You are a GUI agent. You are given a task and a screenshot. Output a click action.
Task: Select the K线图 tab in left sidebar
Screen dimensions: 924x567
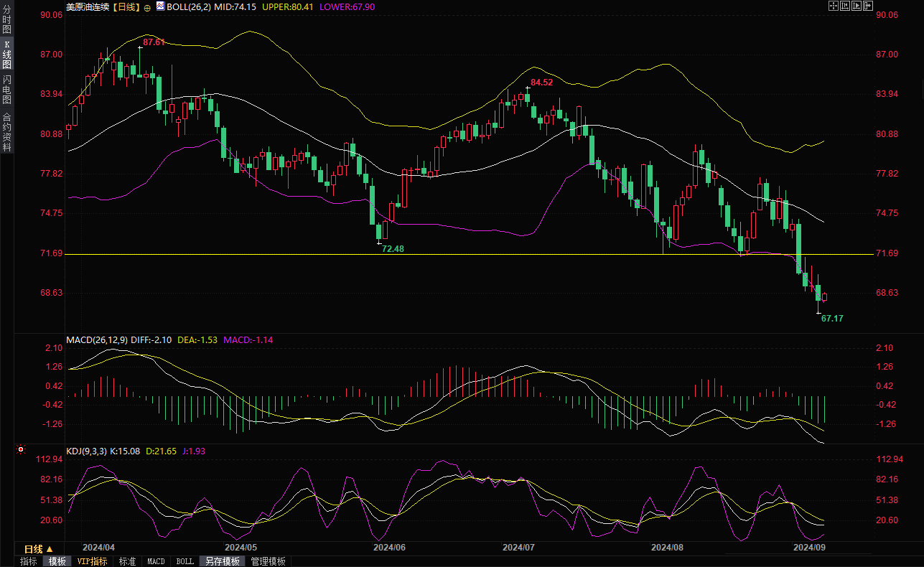(6, 55)
